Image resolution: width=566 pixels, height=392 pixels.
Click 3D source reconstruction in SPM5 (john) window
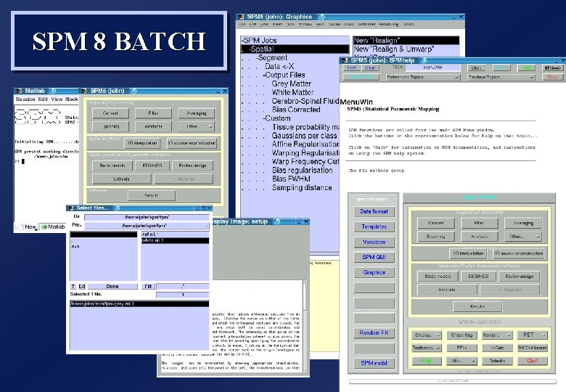[x=192, y=143]
